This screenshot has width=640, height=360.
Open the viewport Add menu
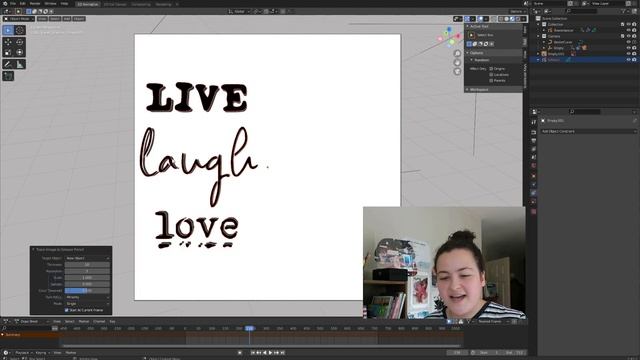[x=67, y=19]
